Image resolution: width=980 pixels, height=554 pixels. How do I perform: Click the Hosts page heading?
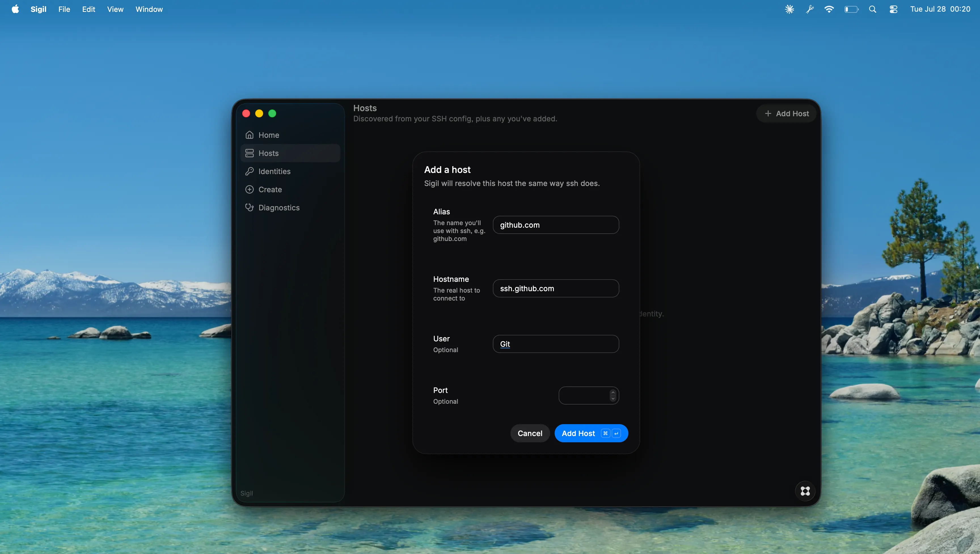pos(365,108)
